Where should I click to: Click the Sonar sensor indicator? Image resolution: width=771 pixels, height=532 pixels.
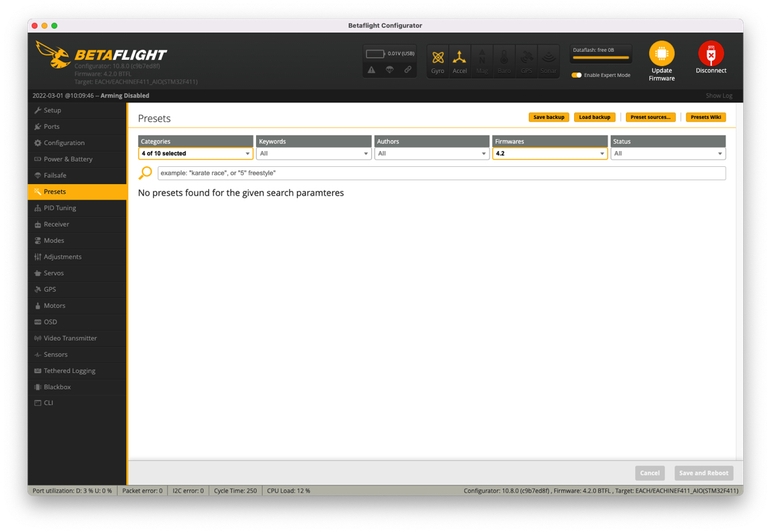pyautogui.click(x=548, y=61)
